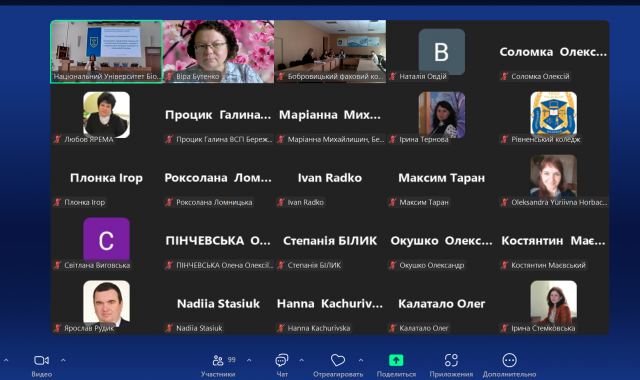
Task: Click the large Соломка Олекс... name title
Action: [x=553, y=52]
